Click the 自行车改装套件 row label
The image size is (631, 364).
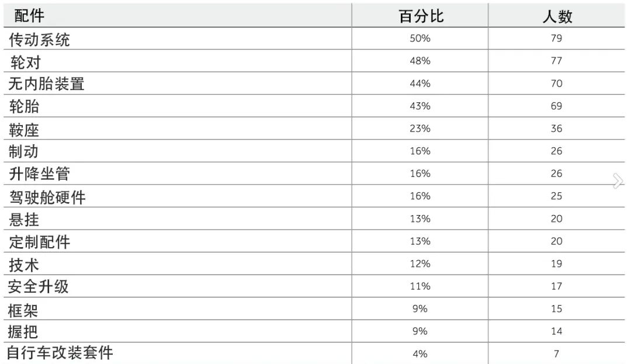(60, 353)
